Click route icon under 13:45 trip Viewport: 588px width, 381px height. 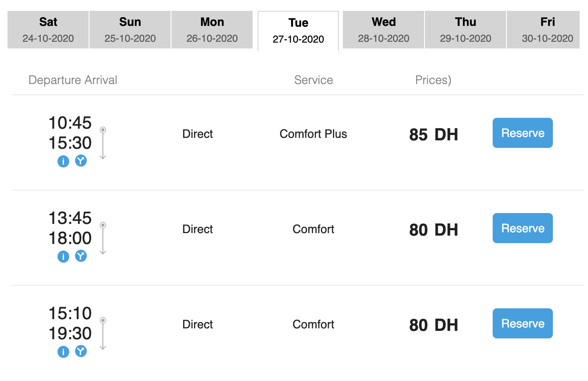[81, 256]
